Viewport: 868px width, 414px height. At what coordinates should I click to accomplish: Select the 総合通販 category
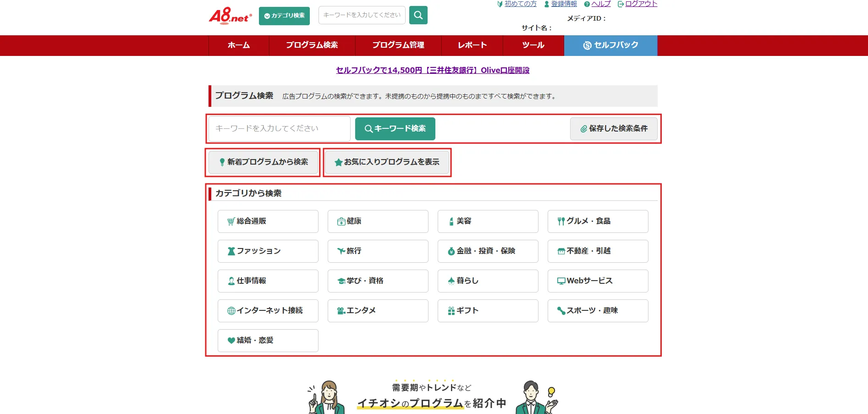[268, 221]
